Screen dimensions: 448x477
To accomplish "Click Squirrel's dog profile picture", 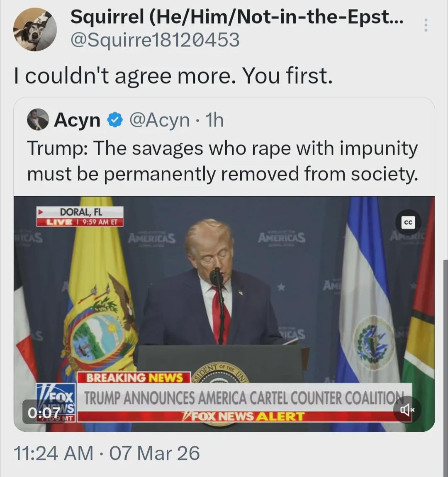I will [x=34, y=30].
